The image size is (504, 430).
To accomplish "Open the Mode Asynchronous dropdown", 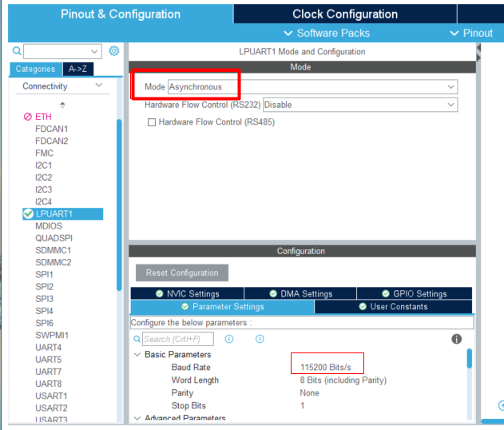I will coord(312,87).
